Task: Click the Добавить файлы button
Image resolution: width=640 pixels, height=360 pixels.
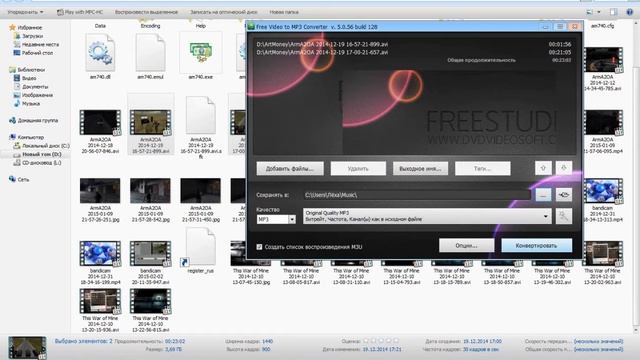Action: click(x=290, y=169)
